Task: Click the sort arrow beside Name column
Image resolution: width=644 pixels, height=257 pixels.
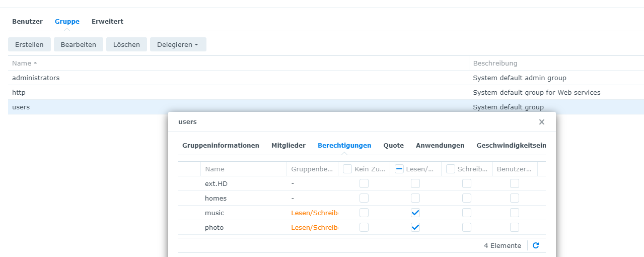Action: coord(36,63)
